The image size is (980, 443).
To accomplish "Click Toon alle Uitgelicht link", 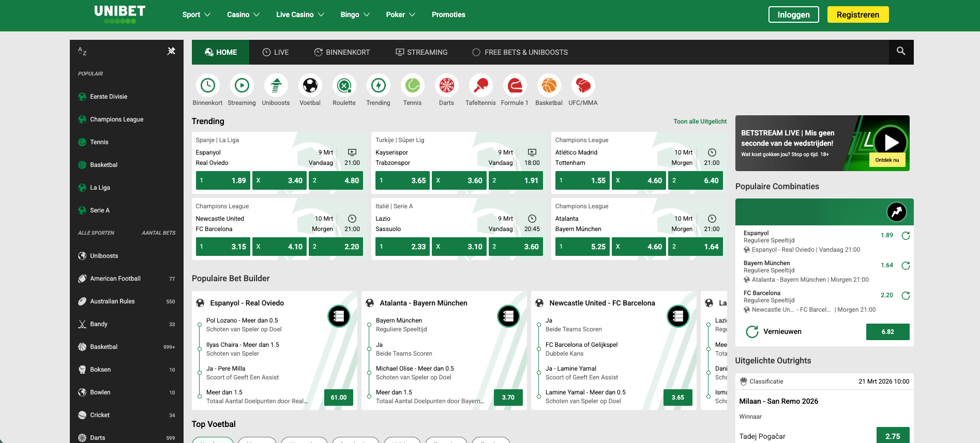I will point(700,121).
